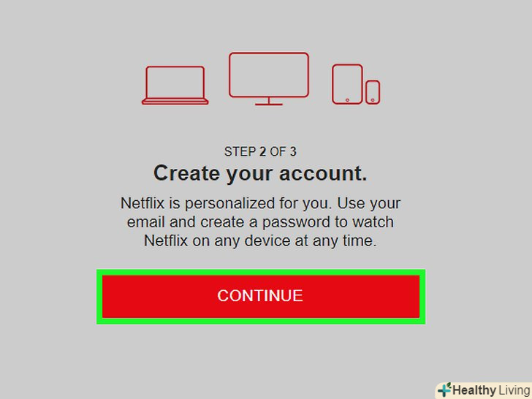This screenshot has width=532, height=399.
Task: Click the red laptop device icon
Action: click(175, 85)
